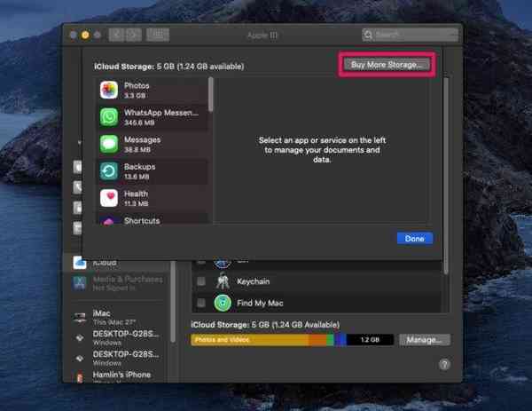This screenshot has width=532, height=411.
Task: Click the "Photos" storage row label
Action: (x=137, y=85)
